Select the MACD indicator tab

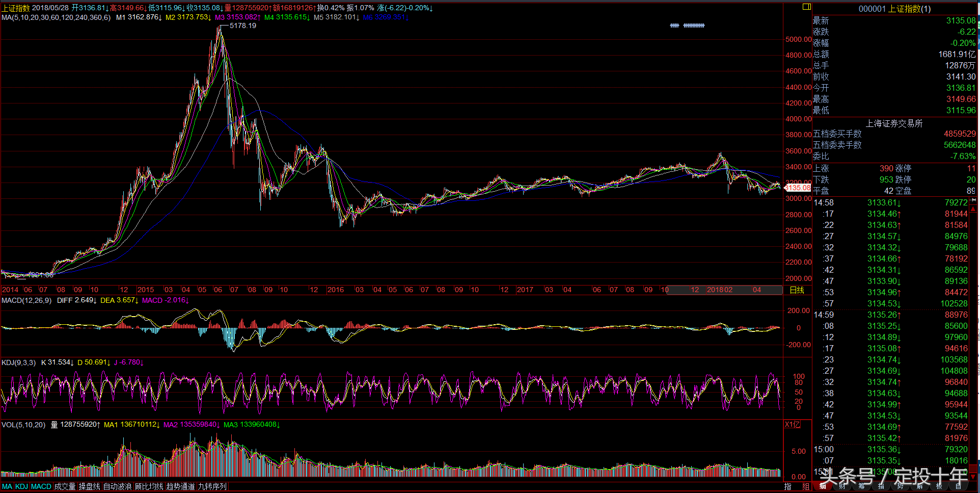[x=41, y=486]
